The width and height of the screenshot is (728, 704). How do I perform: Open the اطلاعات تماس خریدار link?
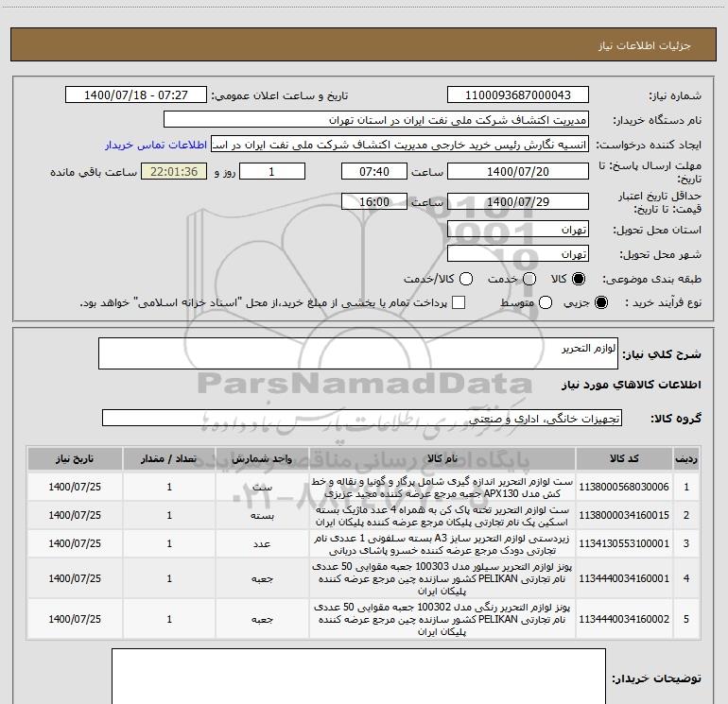click(156, 145)
